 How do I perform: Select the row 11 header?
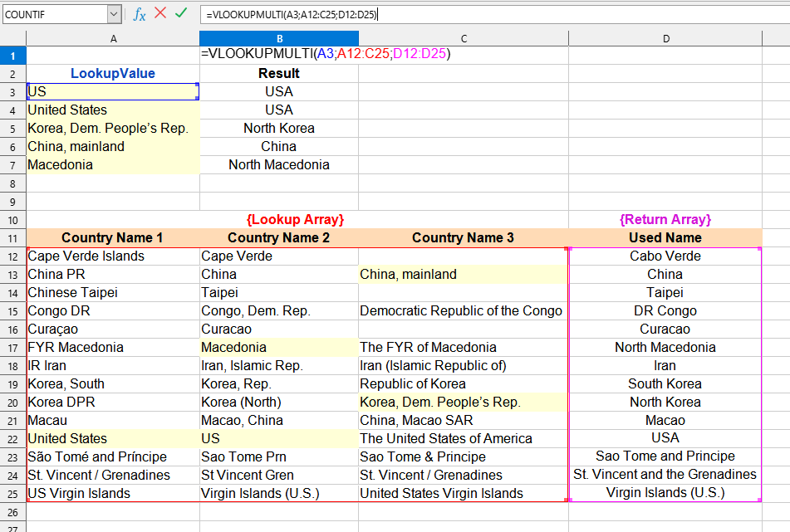13,238
